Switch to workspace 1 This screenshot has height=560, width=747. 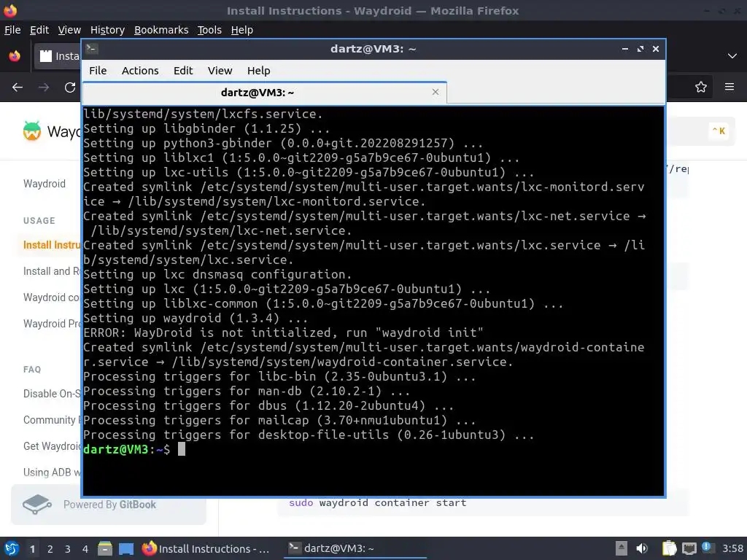[32, 549]
